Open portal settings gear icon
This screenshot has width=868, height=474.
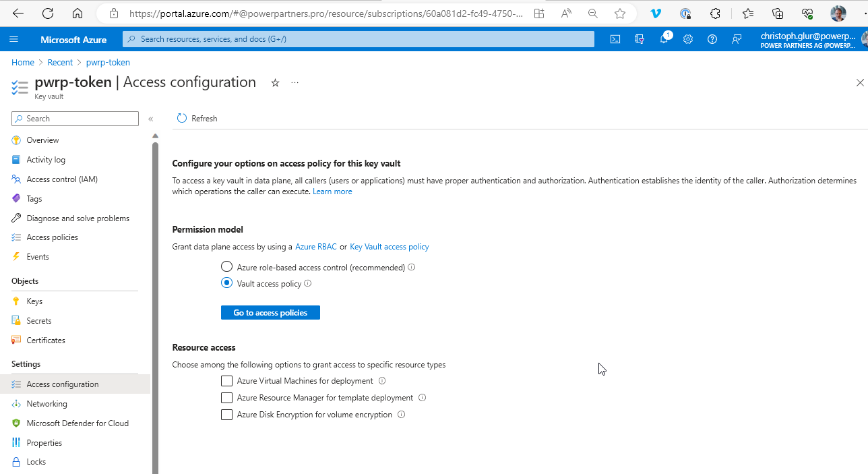click(x=688, y=39)
